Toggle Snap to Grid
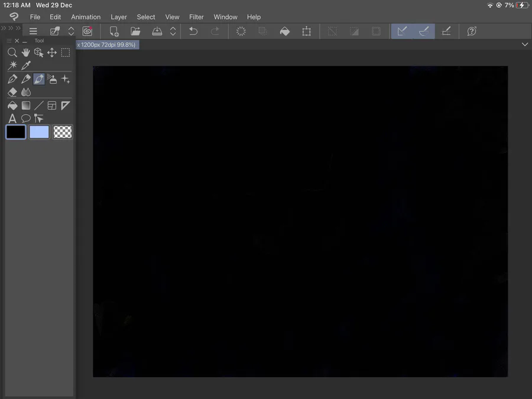 [446, 31]
